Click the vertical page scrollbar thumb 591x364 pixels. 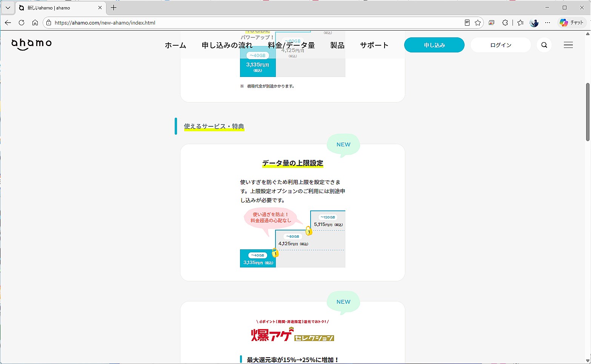pos(588,112)
